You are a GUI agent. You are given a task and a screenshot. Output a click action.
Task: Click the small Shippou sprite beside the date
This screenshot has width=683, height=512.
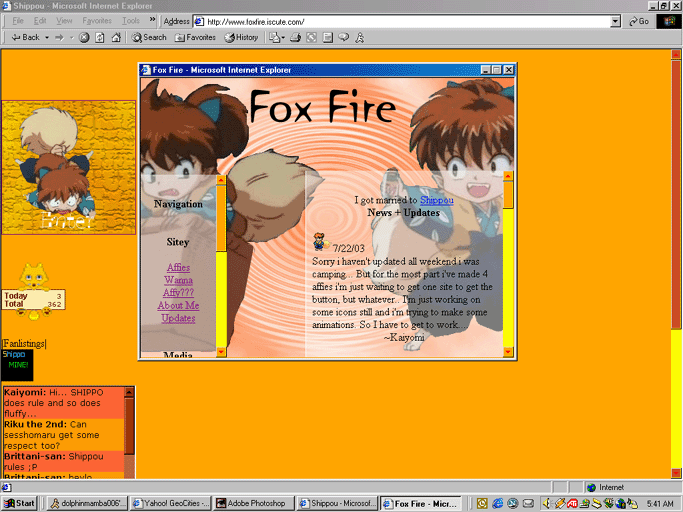tap(321, 242)
